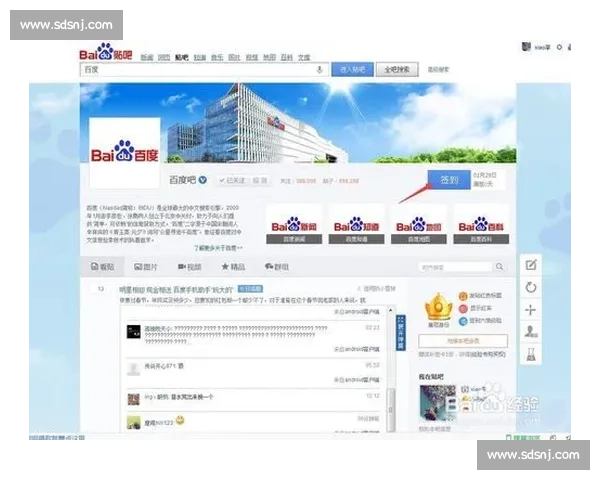Image resolution: width=600 pixels, height=480 pixels.
Task: Click the refresh circular arrow icon in sidebar
Action: point(531,287)
